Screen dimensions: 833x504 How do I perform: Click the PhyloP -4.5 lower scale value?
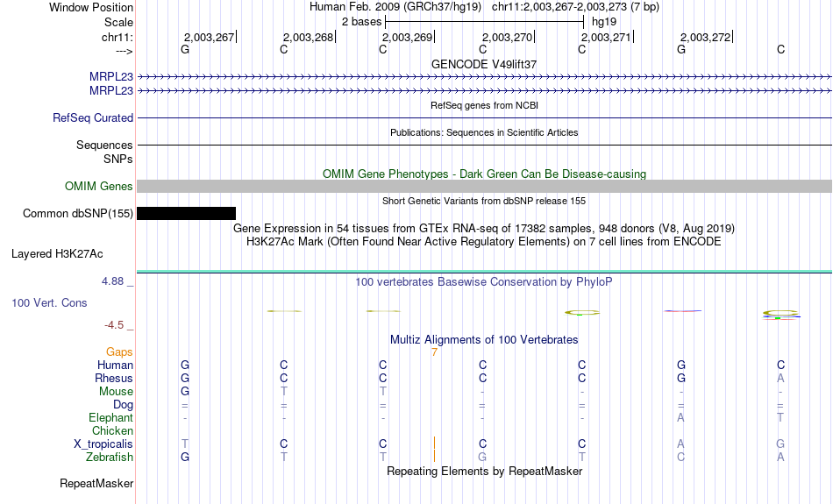114,325
